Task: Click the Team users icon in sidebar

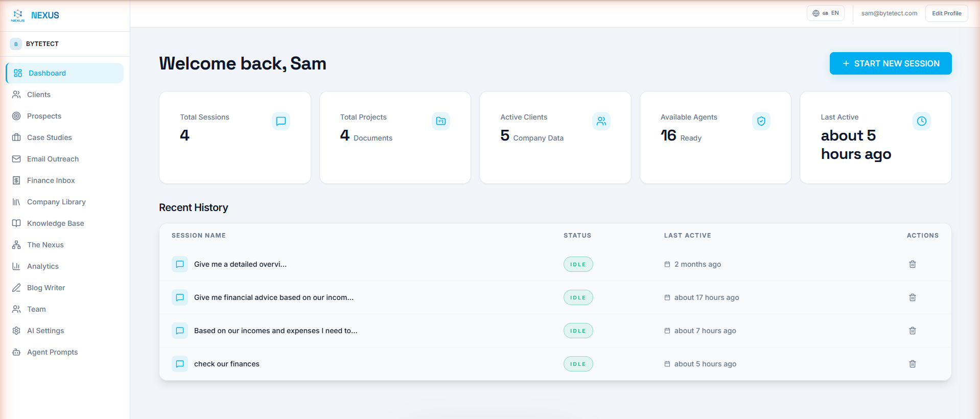Action: (16, 309)
